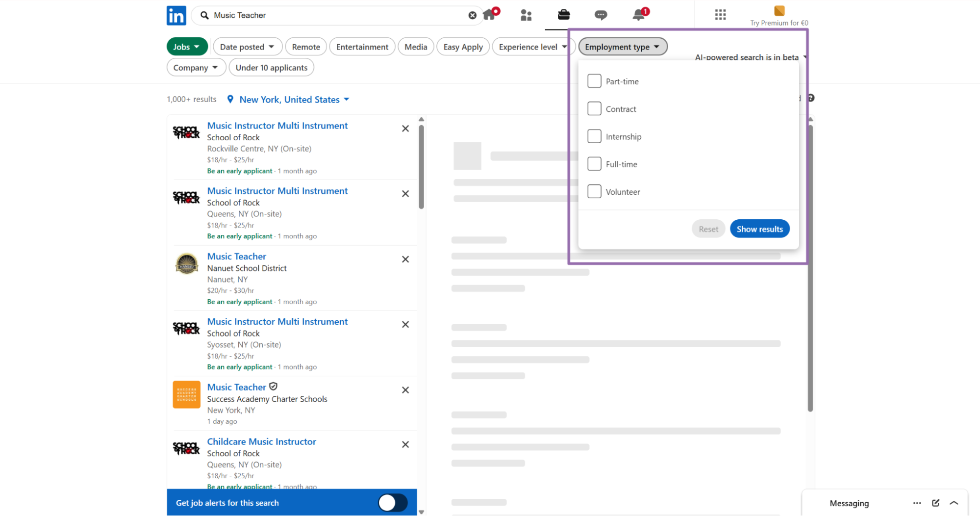
Task: Open the Jobs briefcase icon
Action: (x=564, y=15)
